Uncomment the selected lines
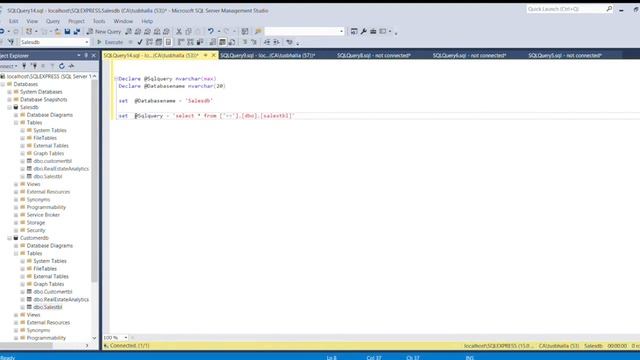The image size is (640, 360). (254, 42)
